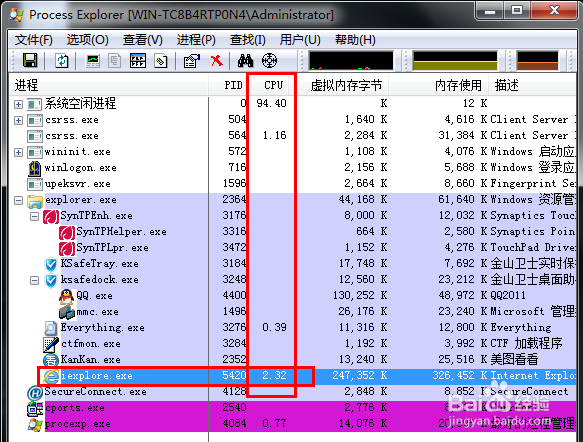Click the QQ penguin process icon
This screenshot has width=583, height=442.
(x=67, y=297)
